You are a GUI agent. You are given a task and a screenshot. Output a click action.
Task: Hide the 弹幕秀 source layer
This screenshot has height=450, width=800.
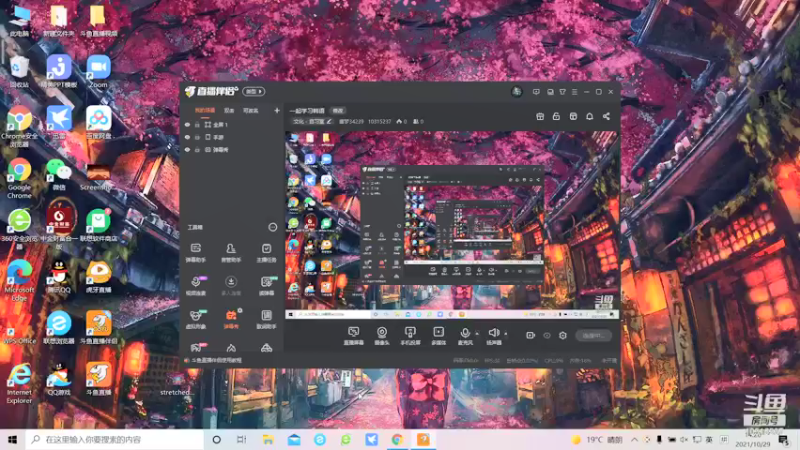pyautogui.click(x=187, y=150)
